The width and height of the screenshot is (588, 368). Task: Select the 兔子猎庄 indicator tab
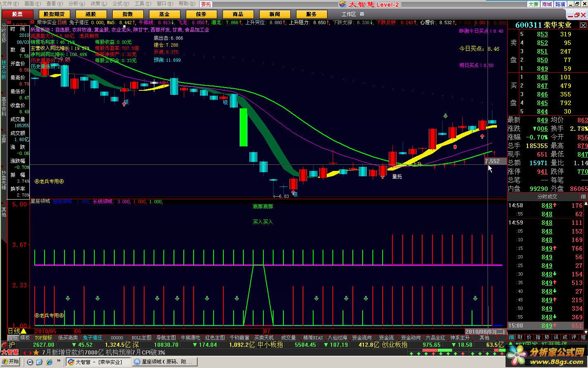point(92,338)
